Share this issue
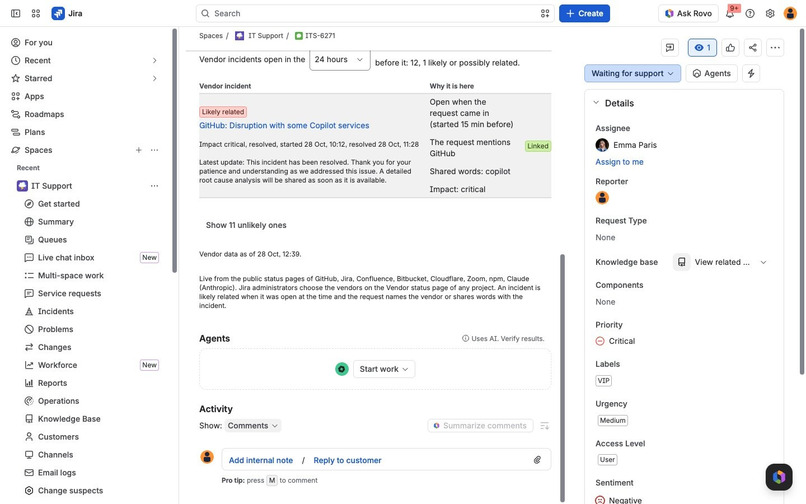The width and height of the screenshot is (806, 504). (753, 48)
